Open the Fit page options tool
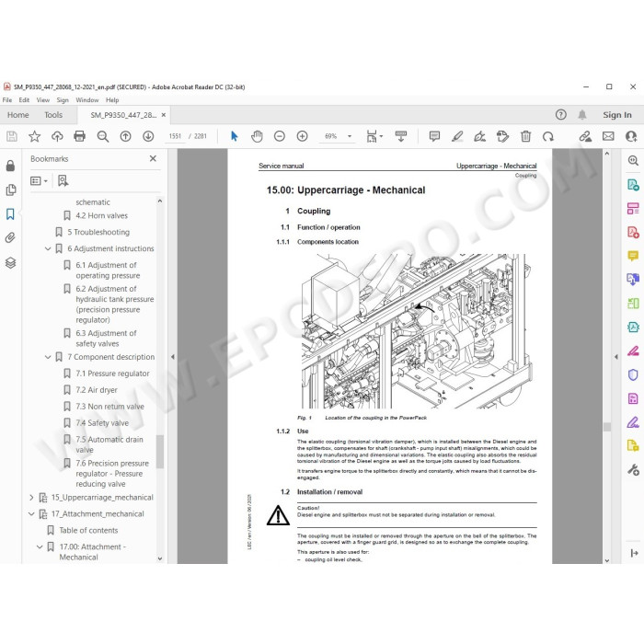The image size is (644, 644). click(374, 136)
